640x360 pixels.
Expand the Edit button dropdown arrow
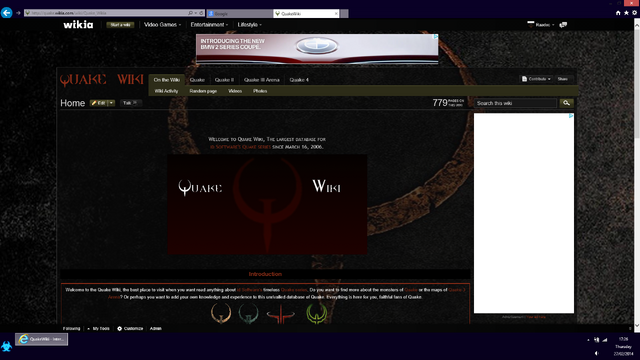coord(111,103)
